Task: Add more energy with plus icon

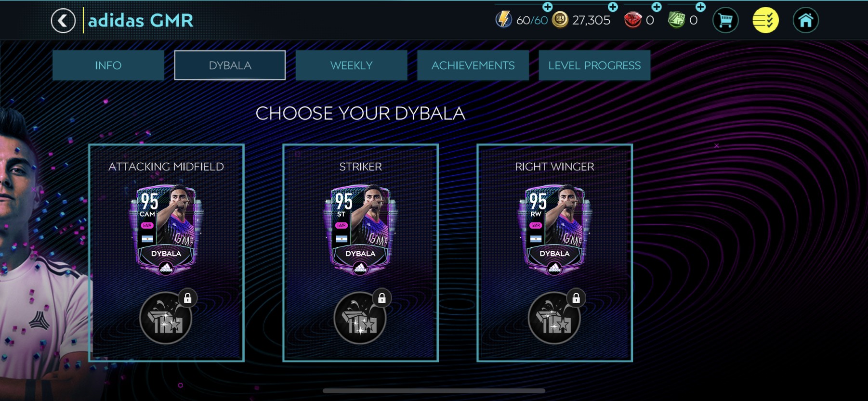Action: (548, 7)
